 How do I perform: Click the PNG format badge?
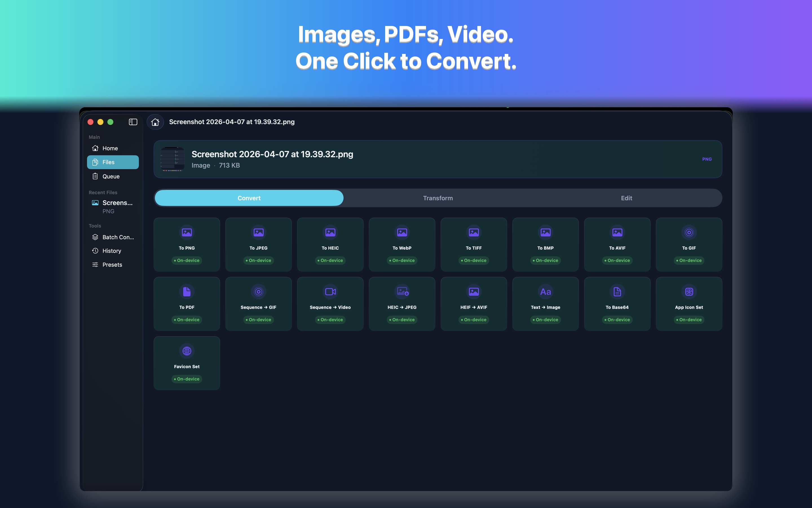[x=707, y=159]
